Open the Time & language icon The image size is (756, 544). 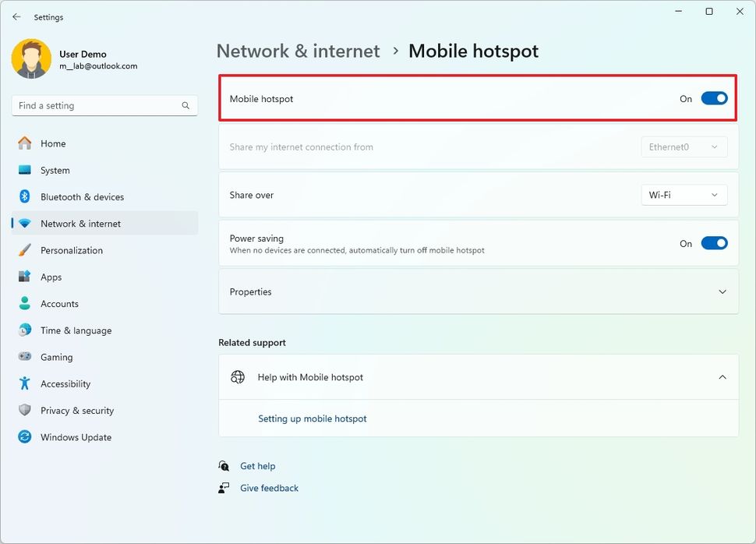tap(25, 330)
